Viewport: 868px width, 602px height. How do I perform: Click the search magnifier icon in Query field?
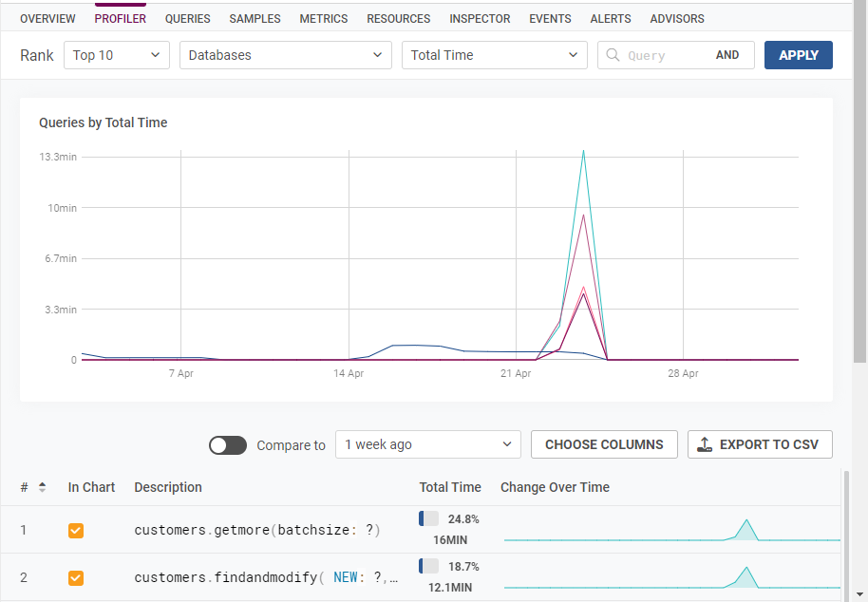[x=613, y=55]
